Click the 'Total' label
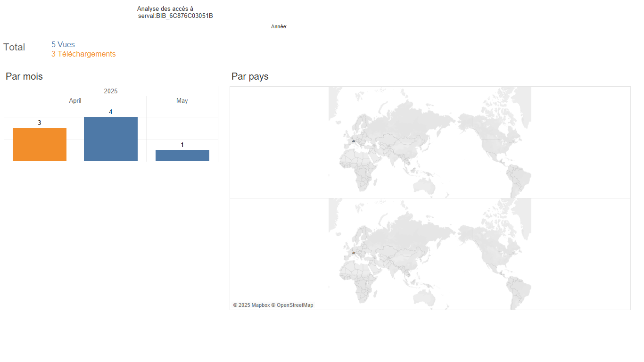The image size is (644, 362). 14,47
